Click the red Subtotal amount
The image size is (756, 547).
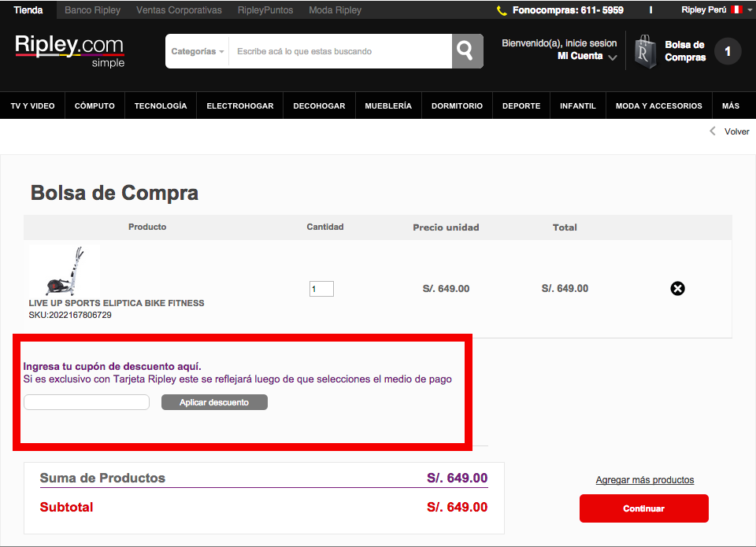tap(457, 507)
